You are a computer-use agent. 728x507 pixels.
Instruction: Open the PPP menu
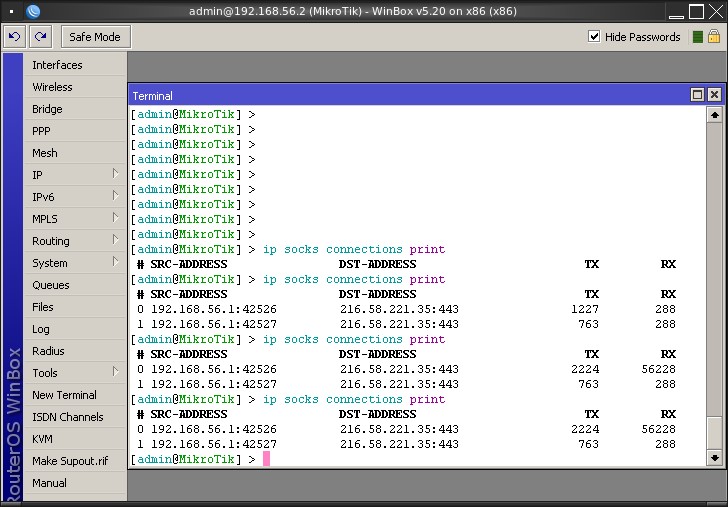tap(75, 131)
